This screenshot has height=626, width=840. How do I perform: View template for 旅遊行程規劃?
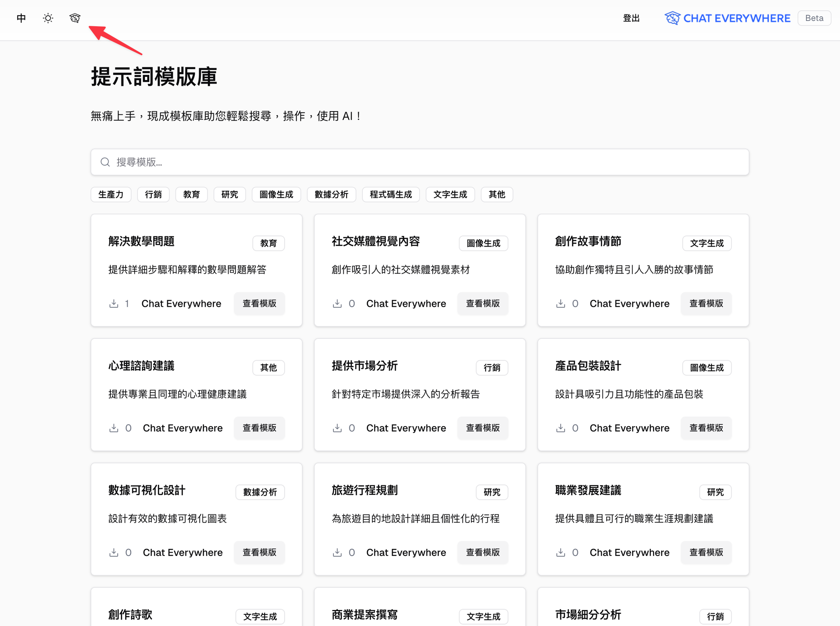(483, 553)
